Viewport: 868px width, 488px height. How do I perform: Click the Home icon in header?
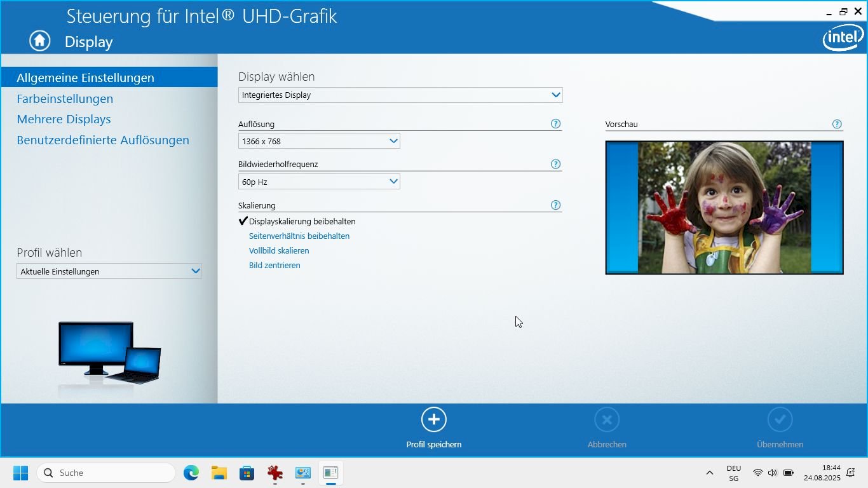[x=39, y=41]
